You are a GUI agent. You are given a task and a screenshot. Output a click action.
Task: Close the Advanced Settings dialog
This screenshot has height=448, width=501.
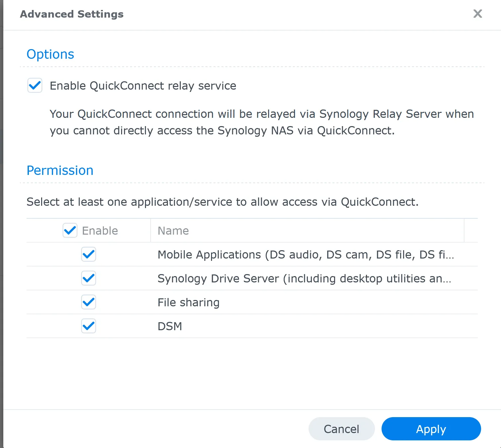(x=477, y=14)
